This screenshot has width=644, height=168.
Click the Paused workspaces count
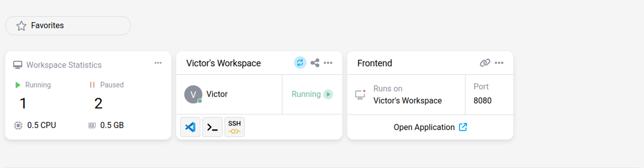coord(98,103)
